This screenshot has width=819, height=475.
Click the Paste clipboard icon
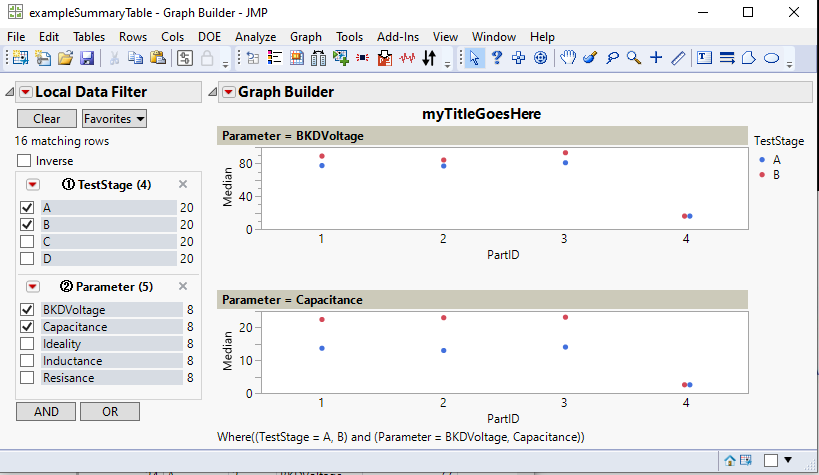click(158, 57)
